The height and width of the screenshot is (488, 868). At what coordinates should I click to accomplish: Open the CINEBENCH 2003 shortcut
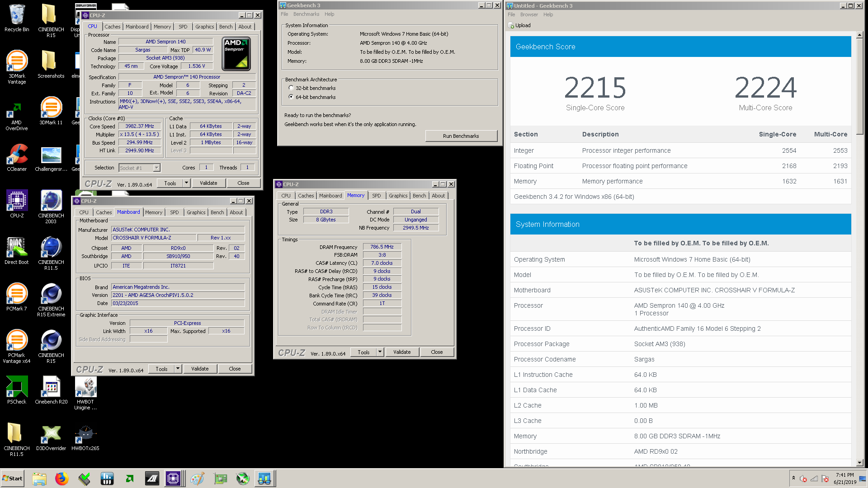pyautogui.click(x=51, y=206)
